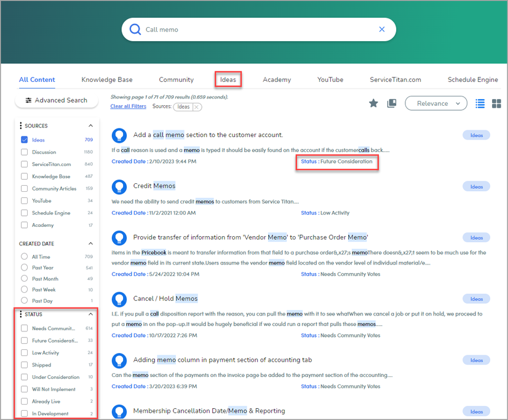Switch to the Academy tab
The image size is (508, 420).
click(x=277, y=79)
